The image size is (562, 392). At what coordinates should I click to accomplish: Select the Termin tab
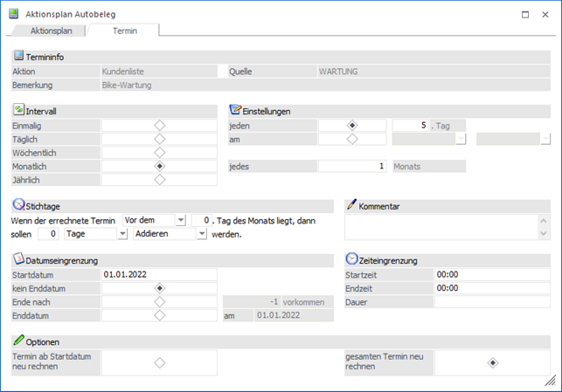124,31
